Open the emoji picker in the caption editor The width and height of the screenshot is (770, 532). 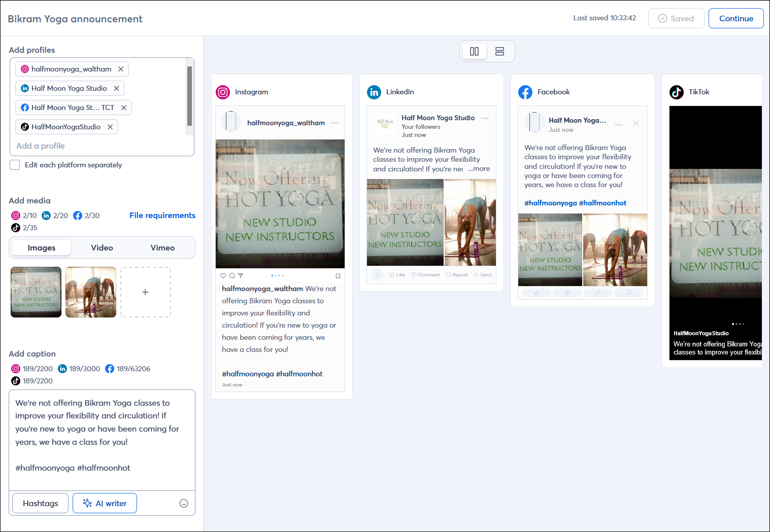[183, 503]
